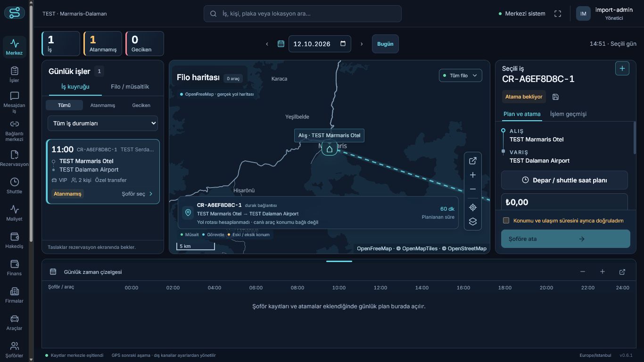
Task: Open Şoförler in the sidebar
Action: [x=15, y=350]
